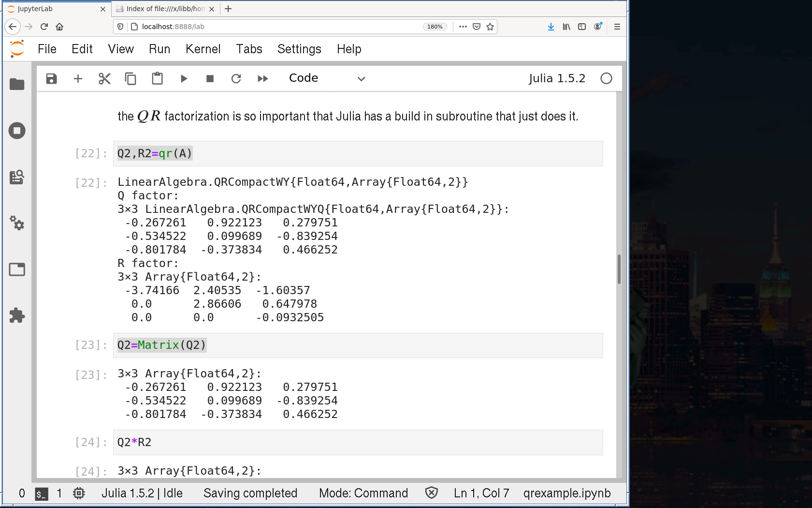Switch to the Index of file tab

tap(164, 9)
